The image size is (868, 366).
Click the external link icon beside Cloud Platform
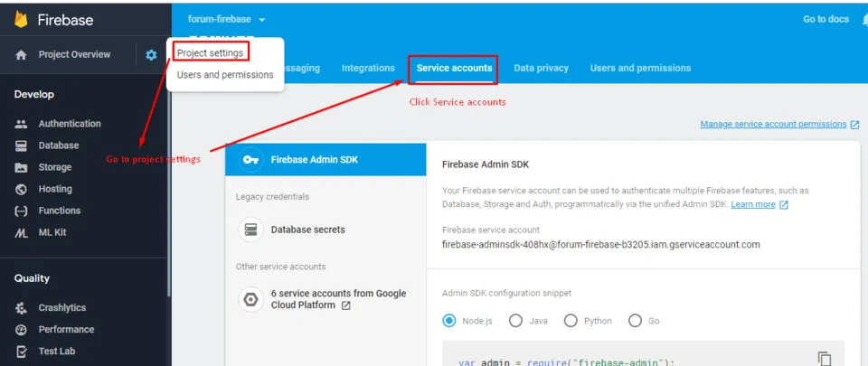point(346,305)
